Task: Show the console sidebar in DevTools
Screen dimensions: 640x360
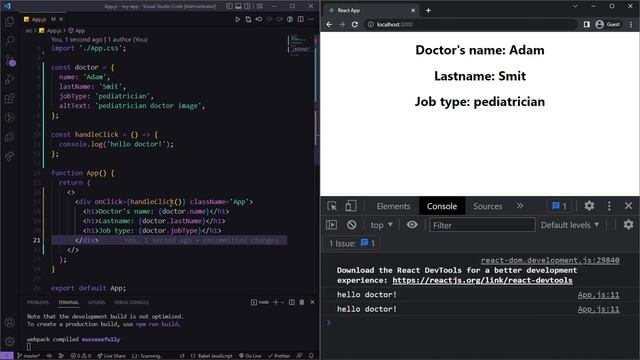Action: tap(331, 225)
